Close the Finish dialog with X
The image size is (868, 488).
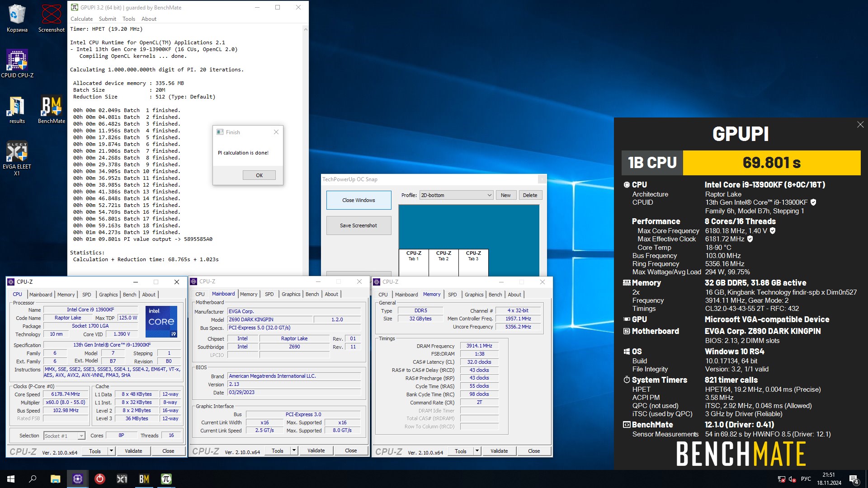276,132
